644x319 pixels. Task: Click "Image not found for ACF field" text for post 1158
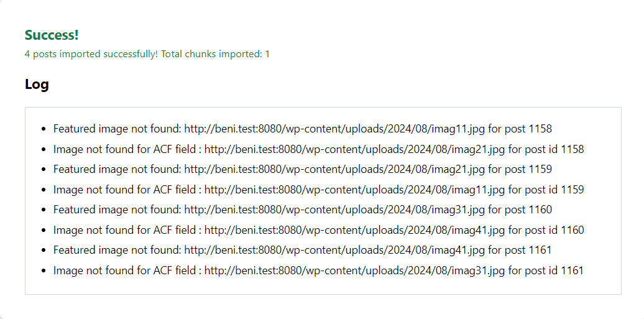[124, 149]
